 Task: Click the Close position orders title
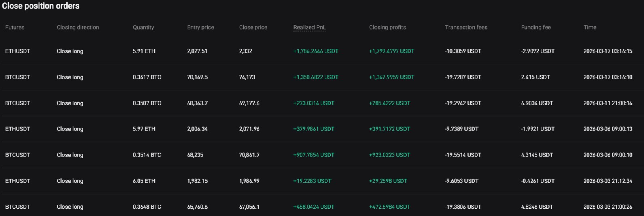(41, 6)
